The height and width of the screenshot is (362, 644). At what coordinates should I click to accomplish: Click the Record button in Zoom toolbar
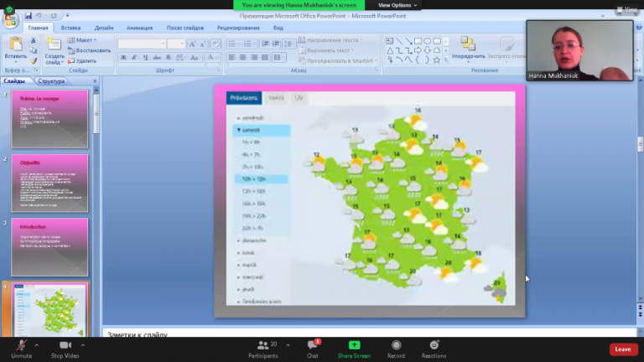(x=396, y=349)
